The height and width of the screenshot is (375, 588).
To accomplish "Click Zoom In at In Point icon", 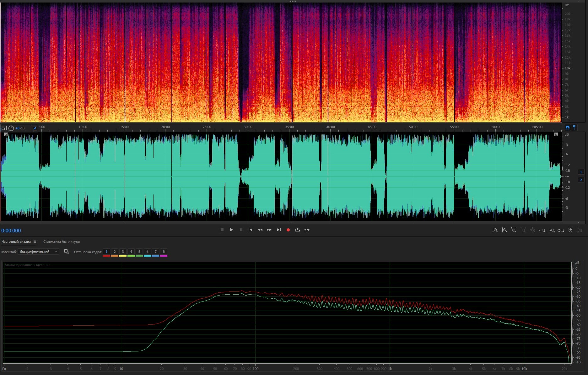I will [542, 230].
